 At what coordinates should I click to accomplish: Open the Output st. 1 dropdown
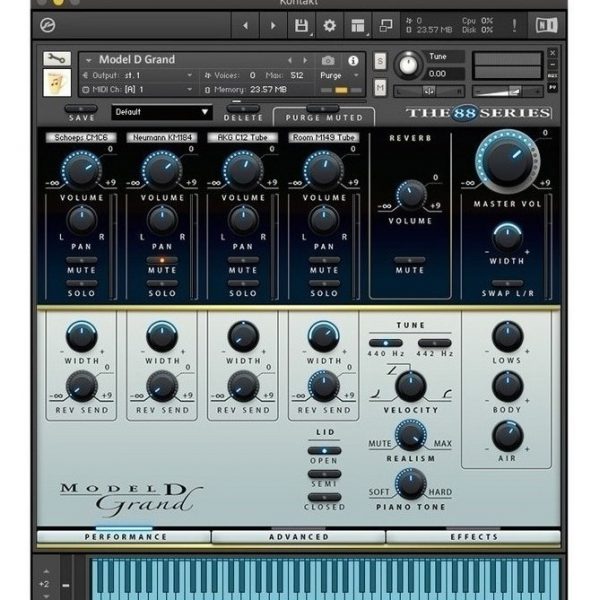(x=189, y=75)
